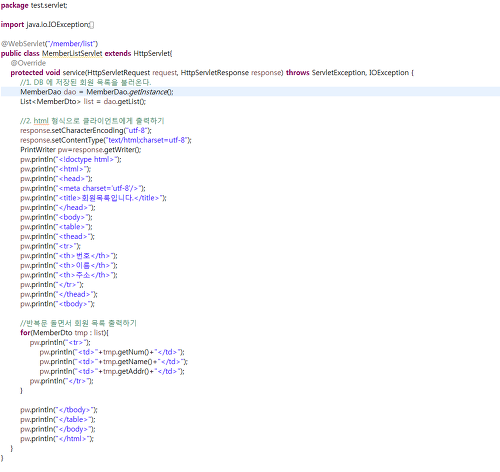
Task: Select the MemberListServlet class name
Action: [72, 53]
